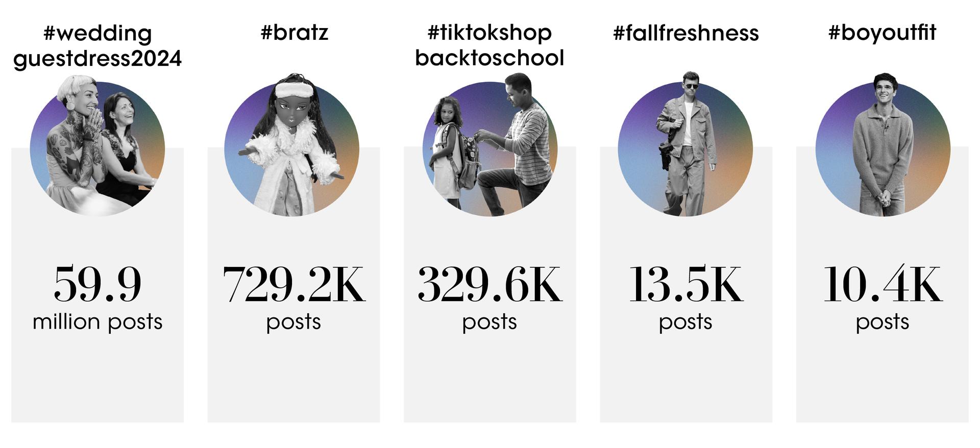Select the 13.5K posts statistic
This screenshot has width=980, height=448.
[x=685, y=284]
